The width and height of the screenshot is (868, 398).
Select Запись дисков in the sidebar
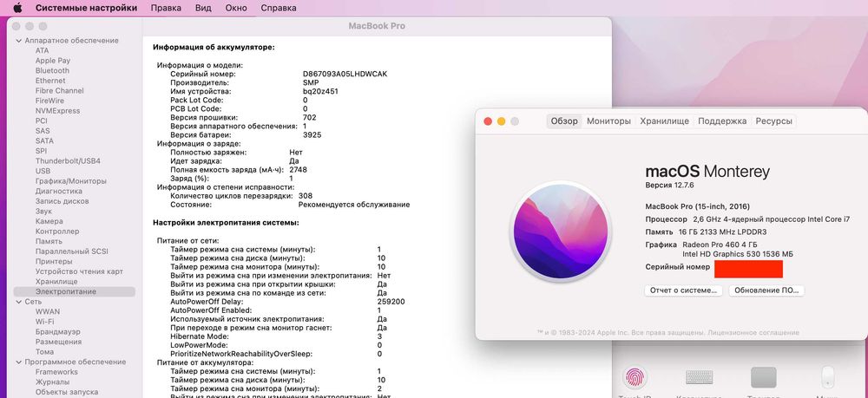pyautogui.click(x=62, y=201)
